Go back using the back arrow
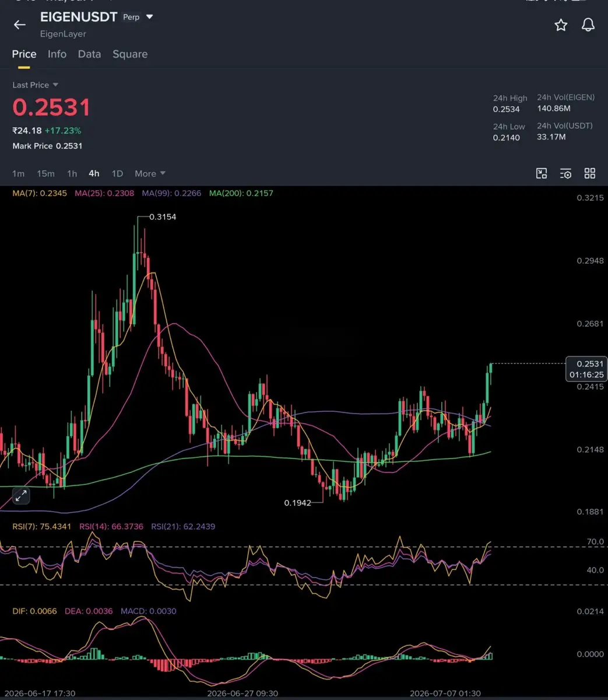Viewport: 608px width, 700px height. coord(20,24)
